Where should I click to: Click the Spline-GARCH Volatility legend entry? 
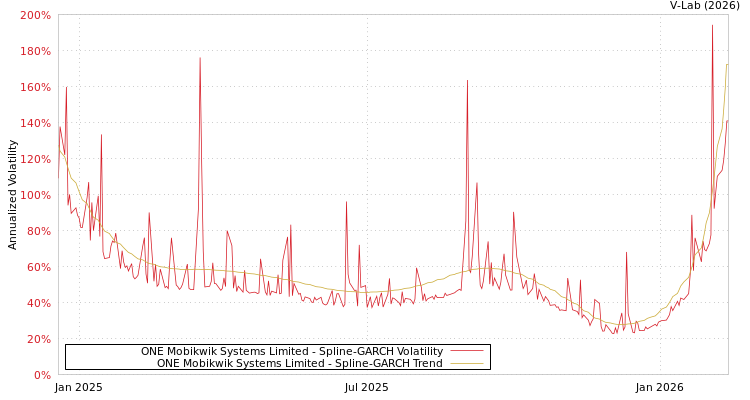click(292, 351)
